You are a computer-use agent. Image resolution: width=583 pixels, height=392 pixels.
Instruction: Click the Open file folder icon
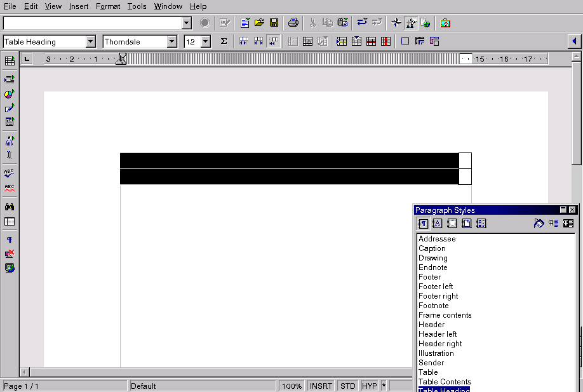259,23
